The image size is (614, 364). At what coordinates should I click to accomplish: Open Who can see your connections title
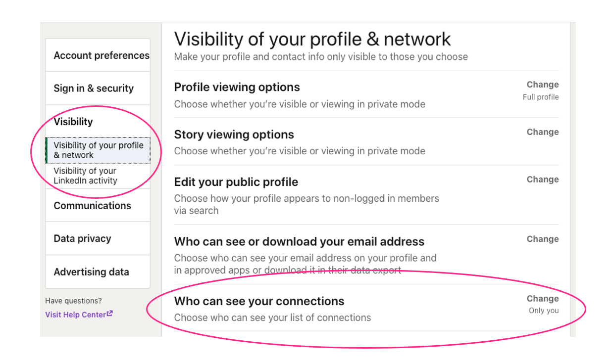[x=259, y=301]
